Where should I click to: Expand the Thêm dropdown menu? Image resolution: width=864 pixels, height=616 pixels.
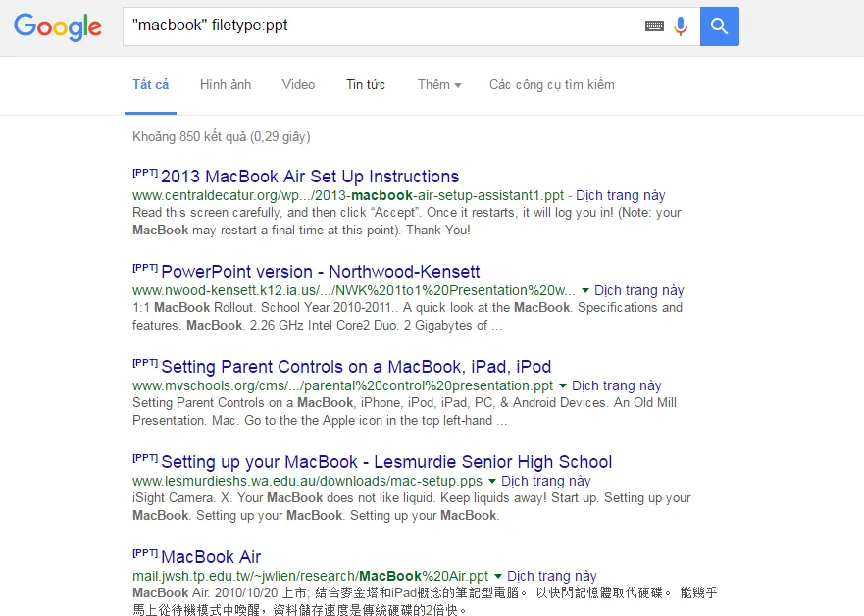pos(439,85)
